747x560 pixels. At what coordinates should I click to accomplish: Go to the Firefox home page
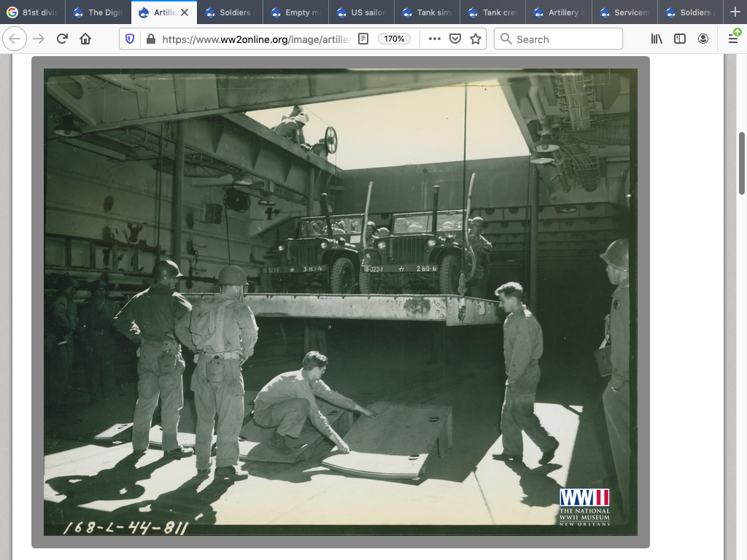[x=85, y=39]
